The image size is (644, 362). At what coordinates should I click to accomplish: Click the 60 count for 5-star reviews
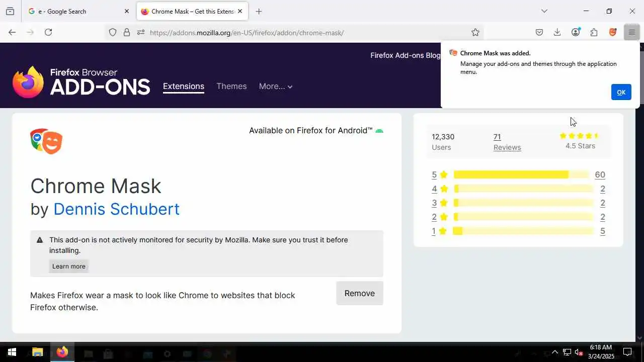(600, 175)
